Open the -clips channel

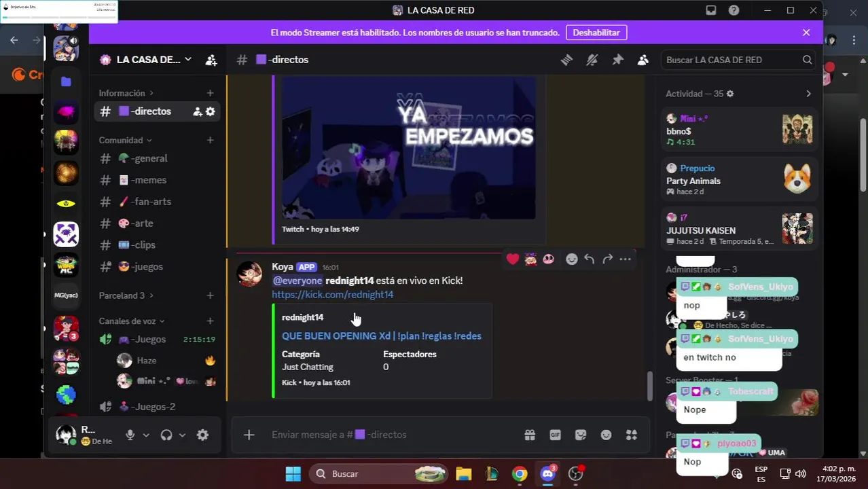click(157, 245)
